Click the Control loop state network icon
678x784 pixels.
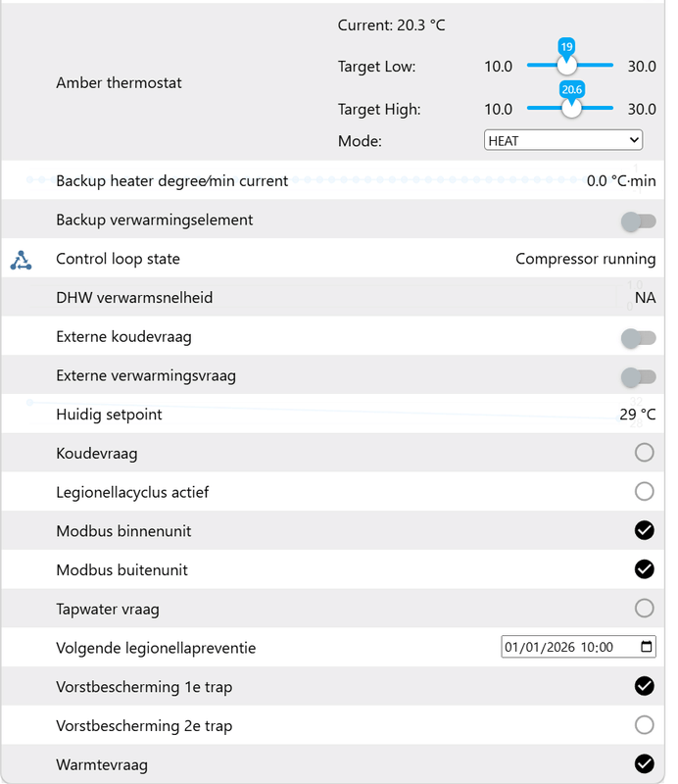(x=21, y=260)
